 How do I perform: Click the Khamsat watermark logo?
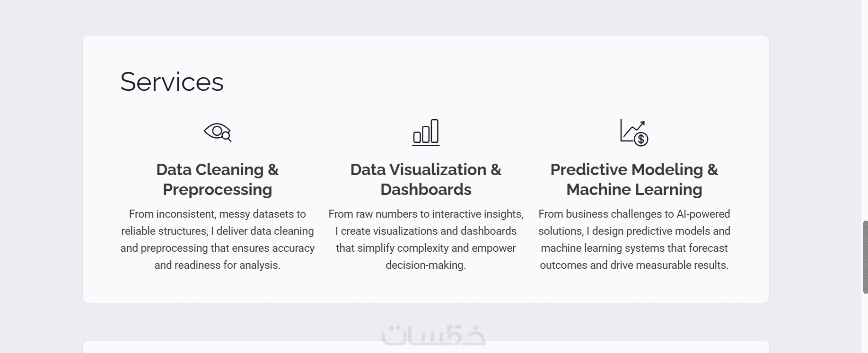(433, 335)
